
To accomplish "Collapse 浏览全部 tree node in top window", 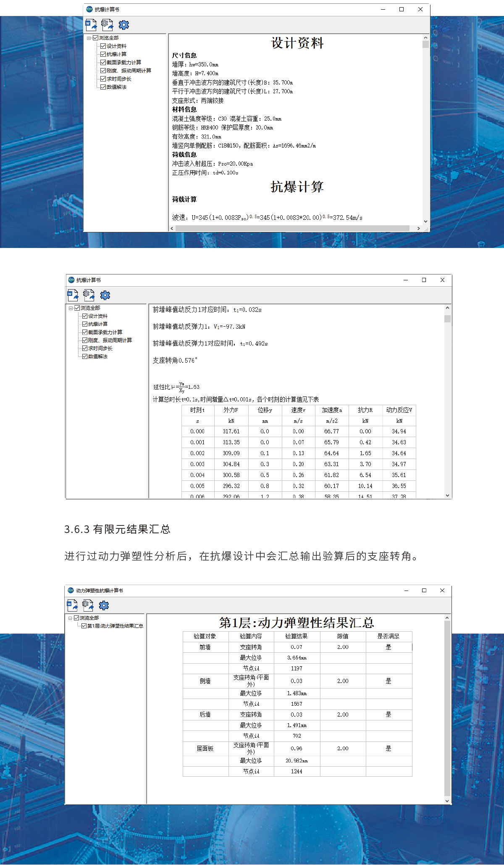I will click(x=89, y=38).
